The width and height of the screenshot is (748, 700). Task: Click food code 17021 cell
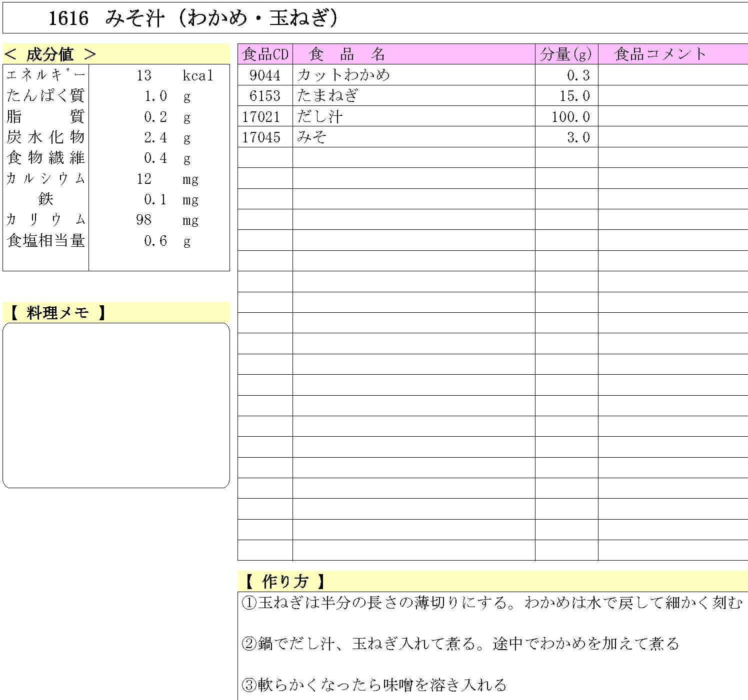coord(264,116)
